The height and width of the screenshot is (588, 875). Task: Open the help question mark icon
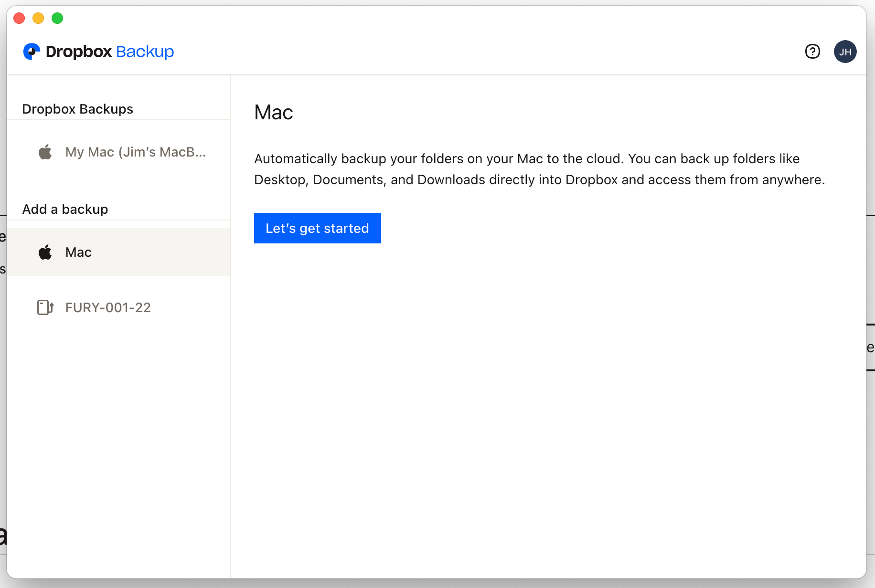pyautogui.click(x=812, y=52)
